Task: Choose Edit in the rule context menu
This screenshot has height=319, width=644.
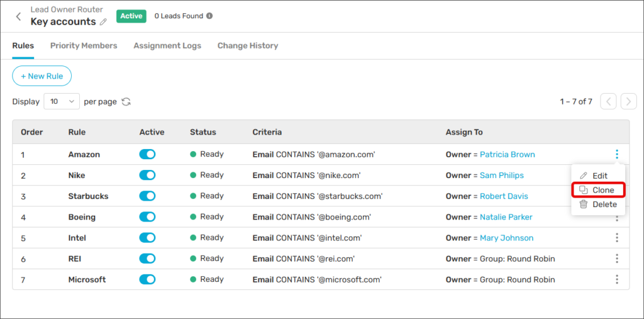Action: click(594, 176)
